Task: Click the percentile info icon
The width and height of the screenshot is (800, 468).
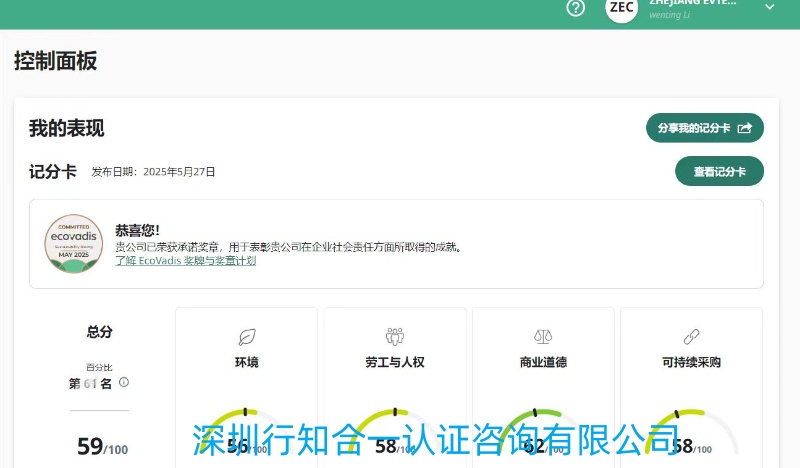Action: coord(123,382)
